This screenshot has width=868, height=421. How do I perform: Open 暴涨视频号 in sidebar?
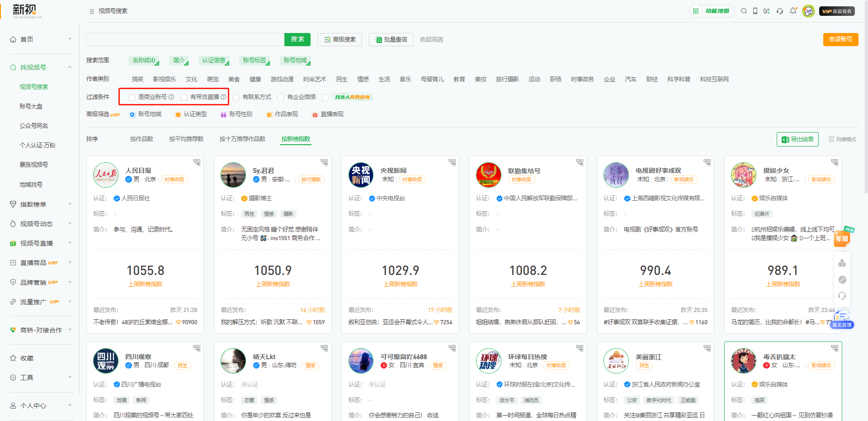(x=33, y=165)
